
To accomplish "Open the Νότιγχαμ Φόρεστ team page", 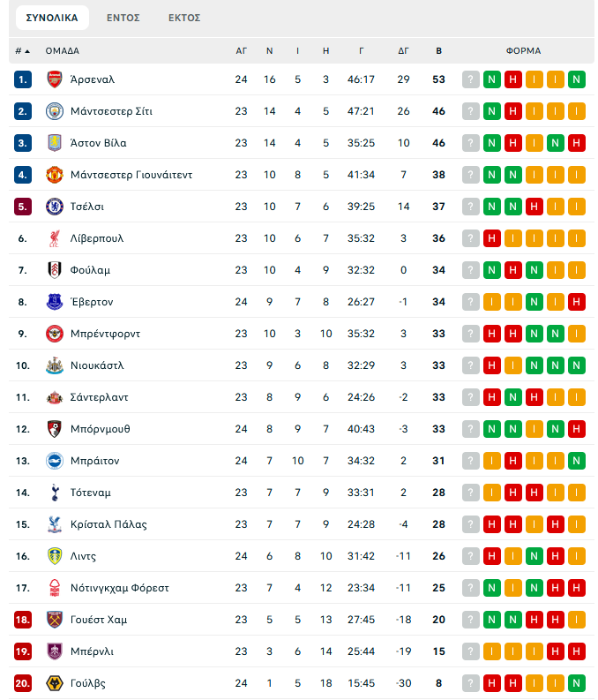I will click(119, 588).
